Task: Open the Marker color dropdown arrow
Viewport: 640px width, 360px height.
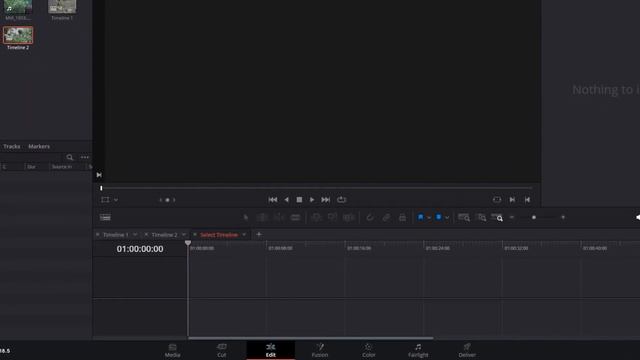Action: [x=447, y=218]
